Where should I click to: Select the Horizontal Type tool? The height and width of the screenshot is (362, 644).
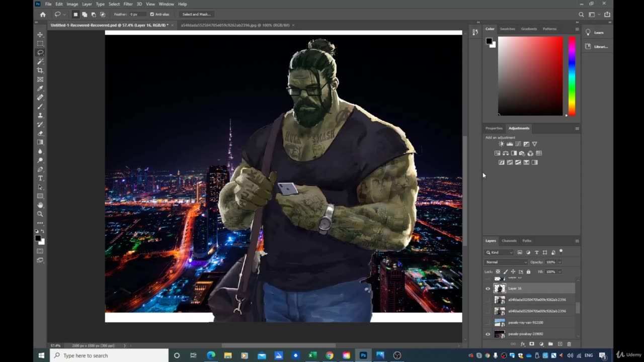(x=40, y=178)
